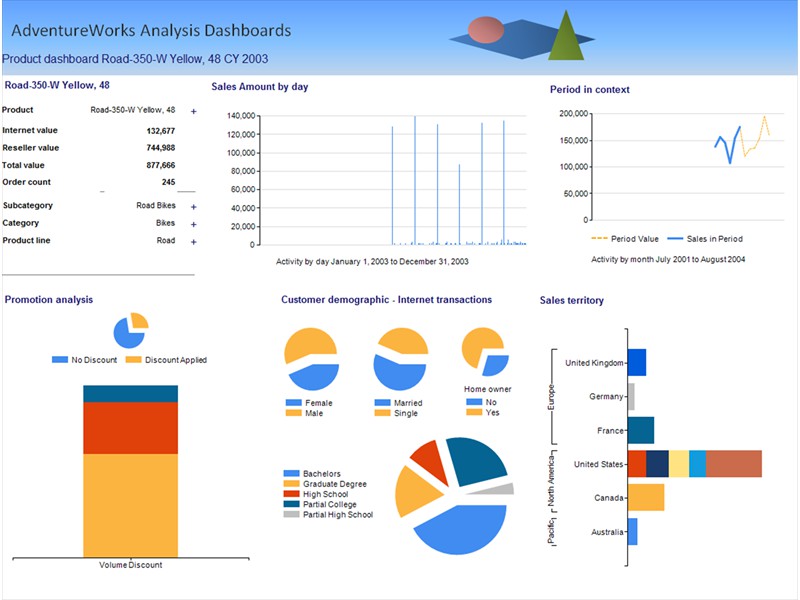
Task: Click the Promotion analysis heading
Action: point(49,299)
